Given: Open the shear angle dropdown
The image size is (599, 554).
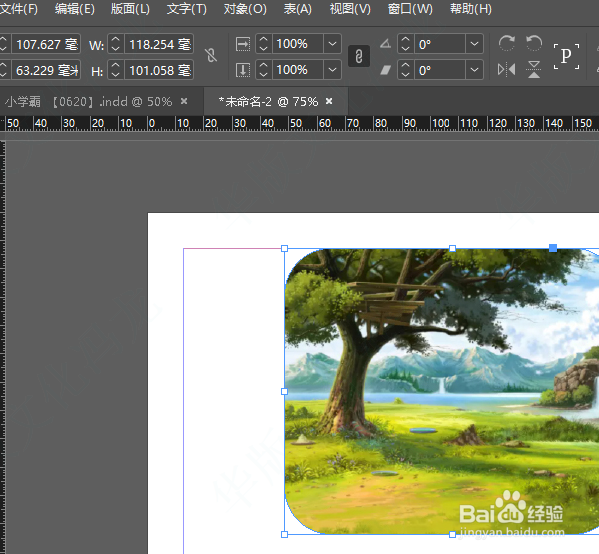Looking at the screenshot, I should [474, 70].
